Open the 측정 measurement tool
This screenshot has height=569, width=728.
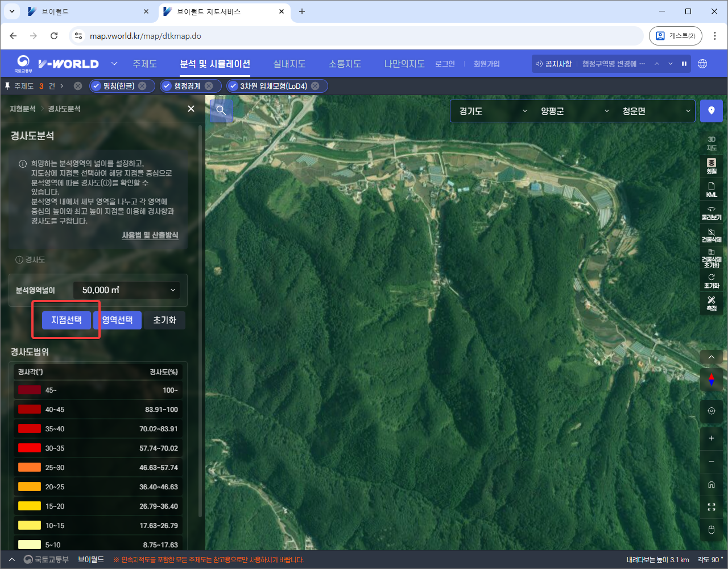(x=712, y=303)
